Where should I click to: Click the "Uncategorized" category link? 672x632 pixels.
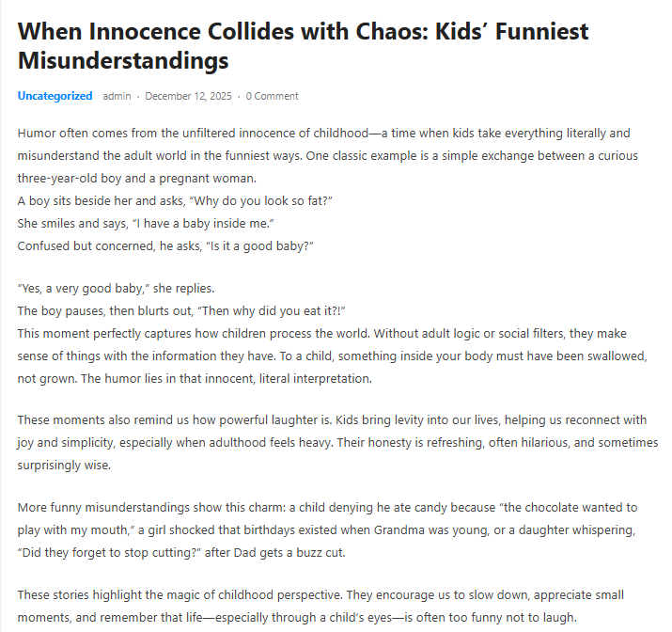(55, 96)
